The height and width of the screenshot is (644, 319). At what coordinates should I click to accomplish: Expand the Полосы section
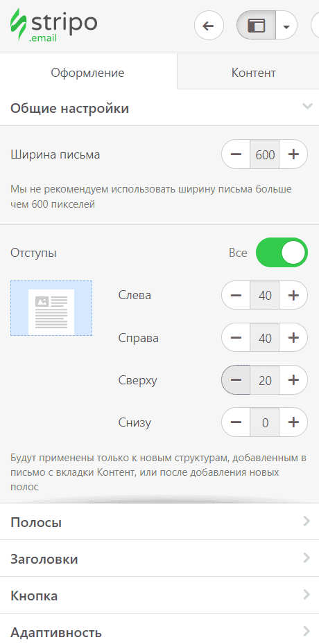pos(159,522)
